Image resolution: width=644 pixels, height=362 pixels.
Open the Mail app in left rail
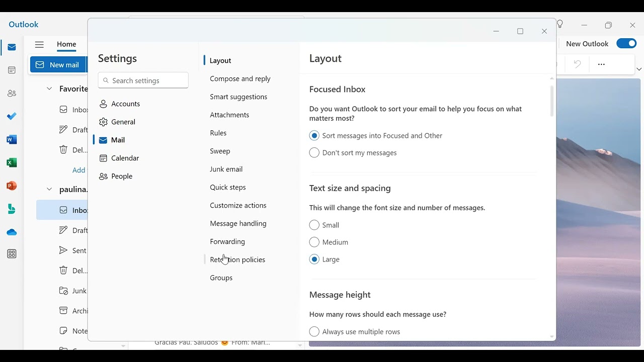[x=12, y=47]
